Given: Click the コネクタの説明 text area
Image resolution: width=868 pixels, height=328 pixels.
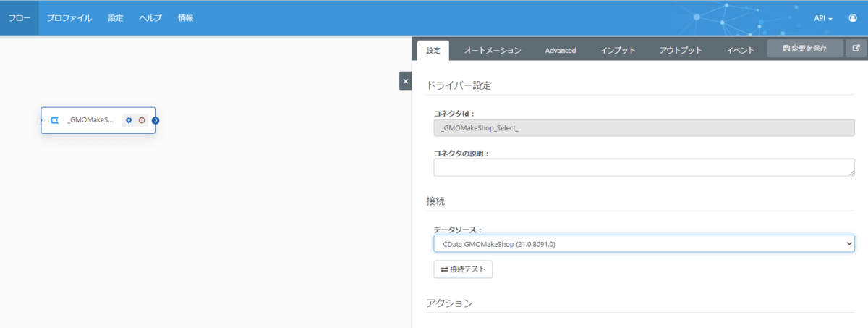Looking at the screenshot, I should point(644,167).
